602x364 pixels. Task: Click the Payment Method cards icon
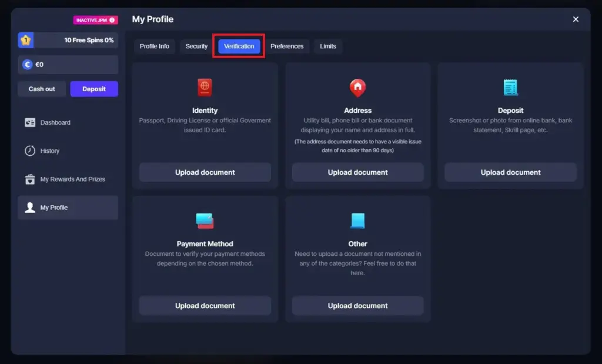[x=205, y=221]
